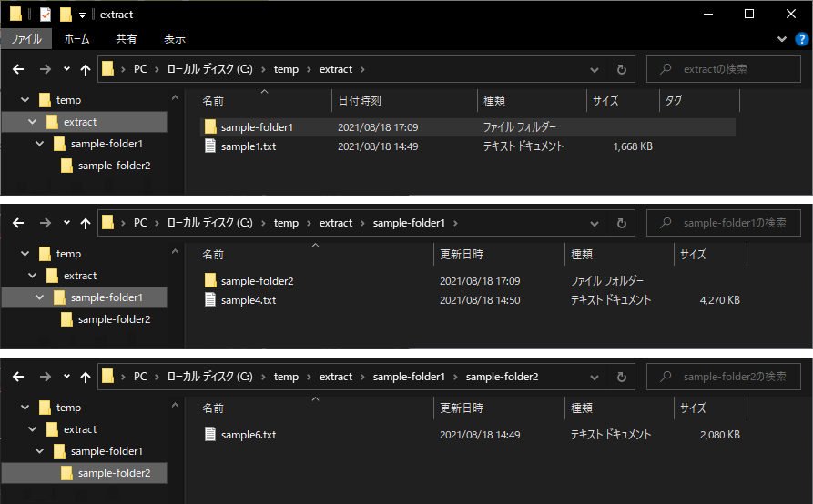Screen dimensions: 813x504
Task: Refresh the extract folder via address bar icon
Action: coord(621,69)
